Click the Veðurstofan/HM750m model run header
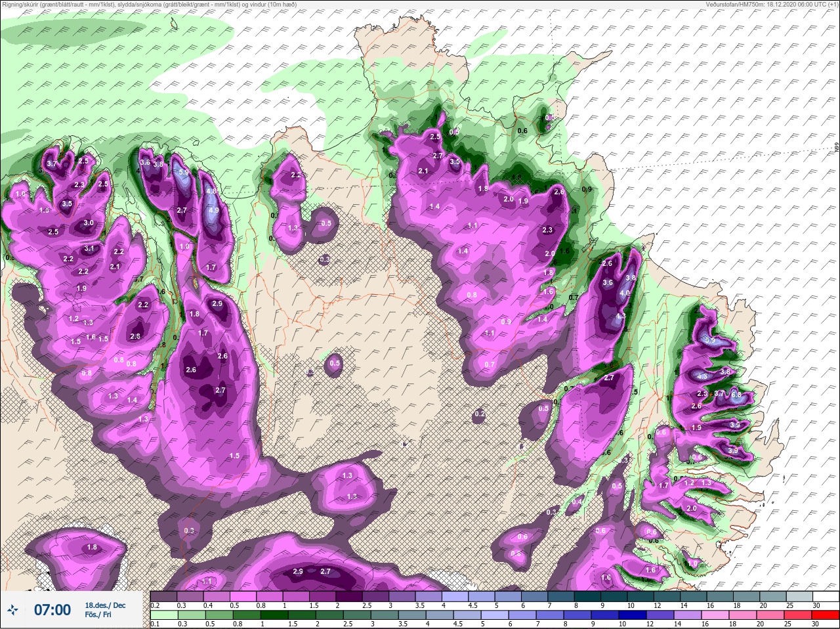 774,4
